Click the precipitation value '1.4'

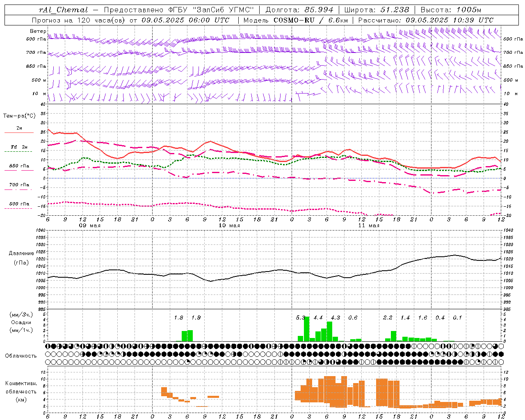coord(405,317)
